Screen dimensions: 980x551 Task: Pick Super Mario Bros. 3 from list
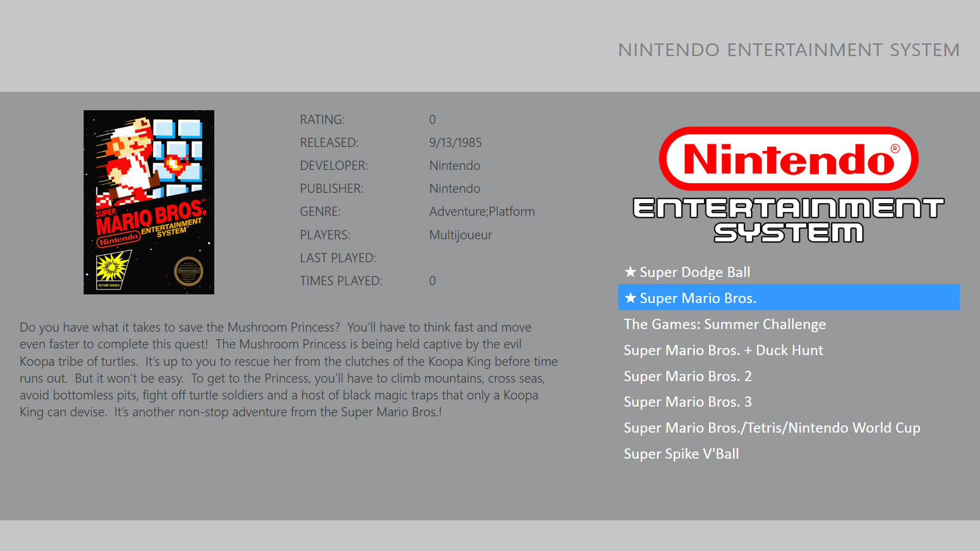point(687,402)
